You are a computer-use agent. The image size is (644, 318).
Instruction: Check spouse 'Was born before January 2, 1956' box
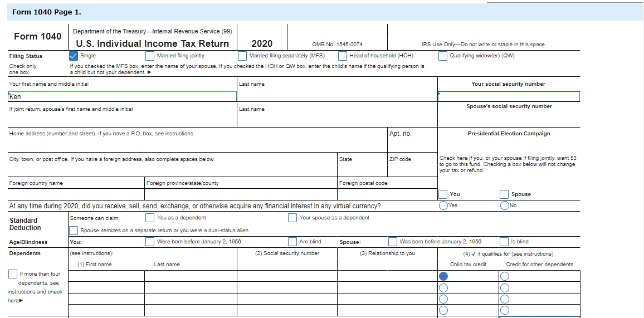tap(393, 242)
